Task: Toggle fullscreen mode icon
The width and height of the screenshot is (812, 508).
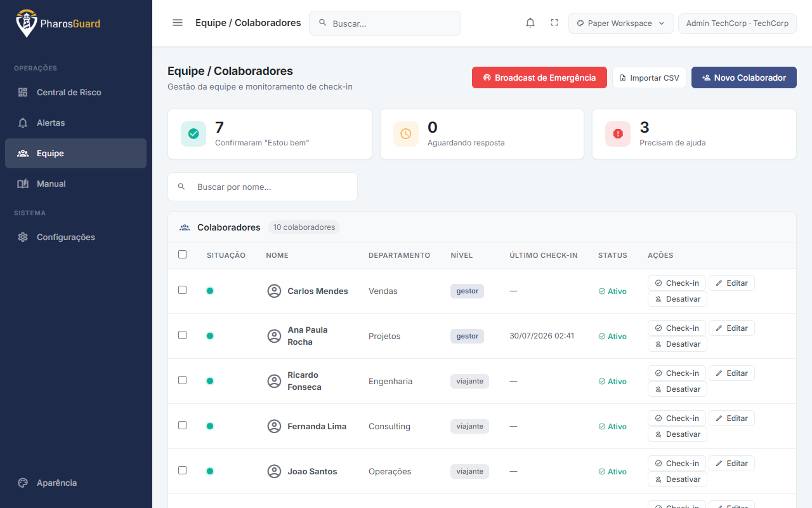Action: click(554, 23)
